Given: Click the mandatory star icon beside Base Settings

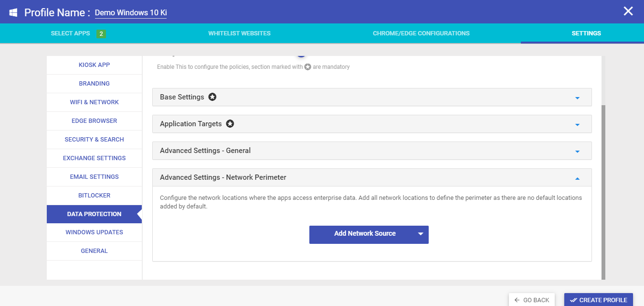Looking at the screenshot, I should 212,97.
